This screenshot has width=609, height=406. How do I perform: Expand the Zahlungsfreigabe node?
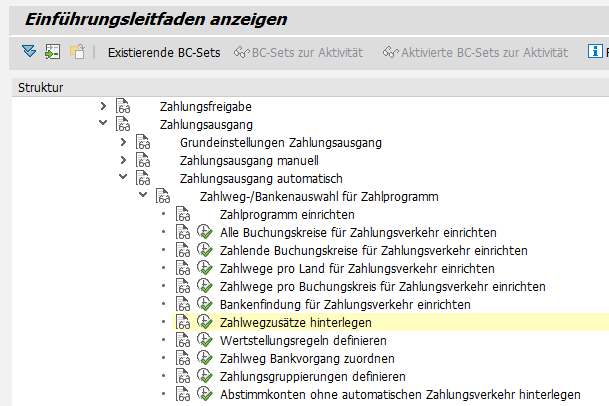[x=102, y=106]
